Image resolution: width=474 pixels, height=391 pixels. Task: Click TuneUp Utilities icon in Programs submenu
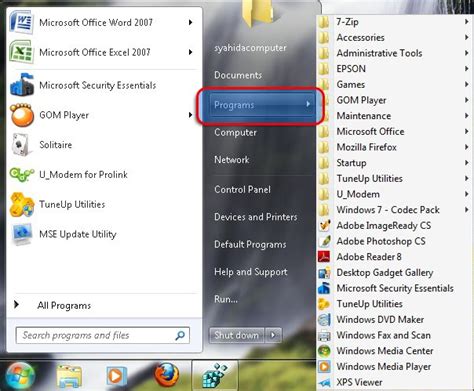pos(324,304)
